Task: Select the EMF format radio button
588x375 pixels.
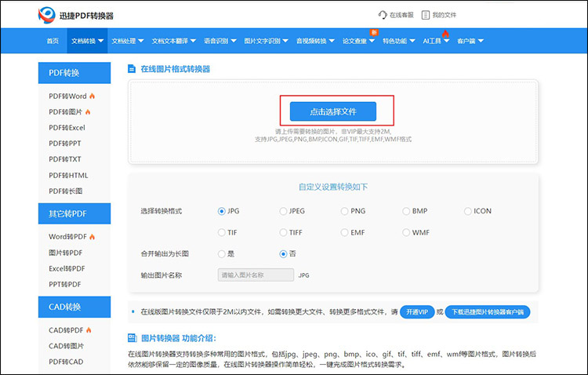Action: pyautogui.click(x=344, y=233)
